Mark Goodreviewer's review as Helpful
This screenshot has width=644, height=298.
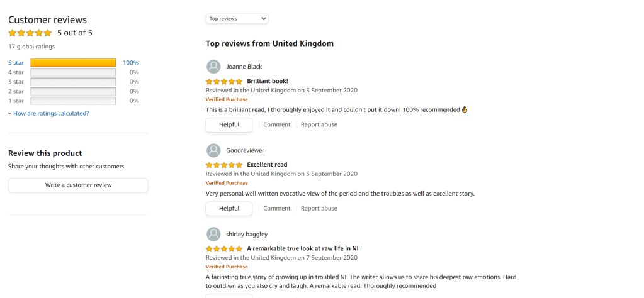[x=229, y=208]
